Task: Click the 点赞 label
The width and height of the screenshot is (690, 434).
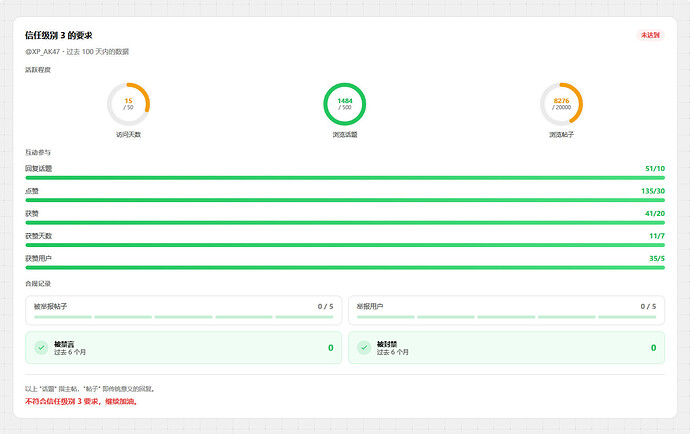Action: tap(32, 191)
